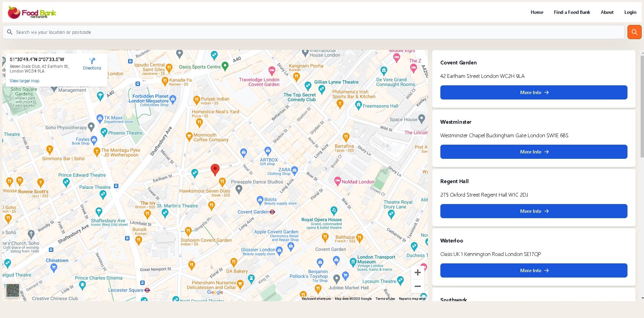Click the Directions icon in the map info card
This screenshot has width=644, height=318.
92,61
